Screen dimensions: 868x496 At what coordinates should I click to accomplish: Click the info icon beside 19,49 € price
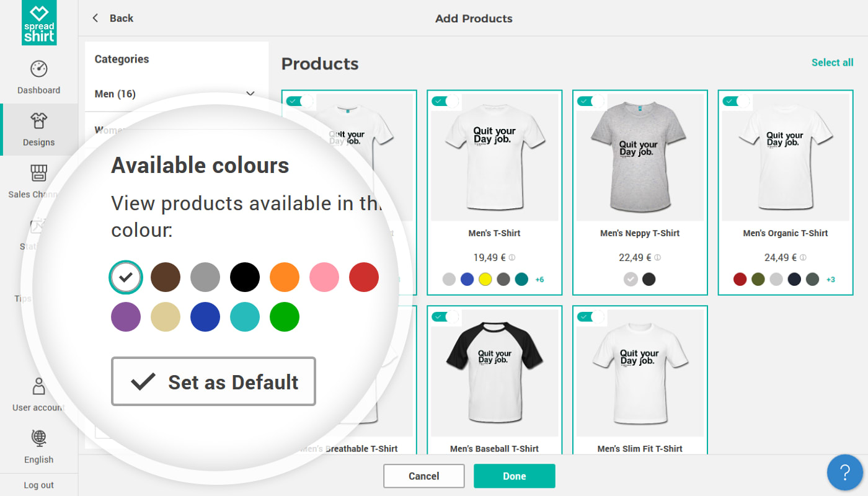coord(512,257)
